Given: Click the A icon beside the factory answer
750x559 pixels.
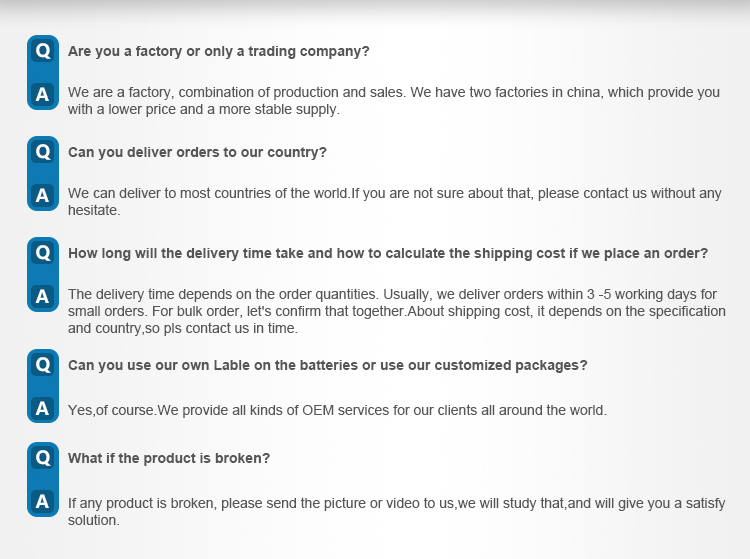Looking at the screenshot, I should point(43,94).
